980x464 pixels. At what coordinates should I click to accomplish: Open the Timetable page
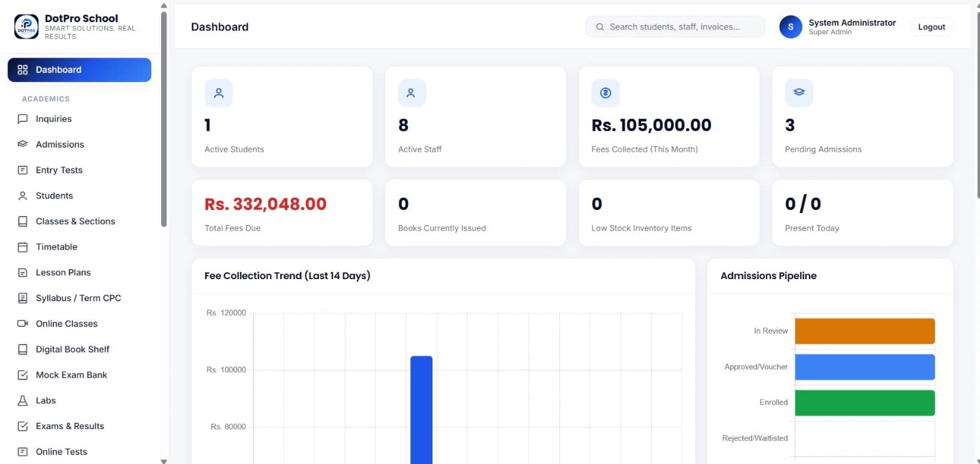click(80, 247)
